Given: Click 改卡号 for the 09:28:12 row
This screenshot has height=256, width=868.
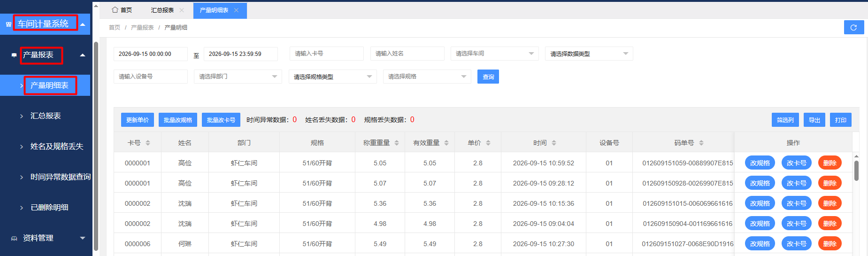Looking at the screenshot, I should click(x=797, y=183).
